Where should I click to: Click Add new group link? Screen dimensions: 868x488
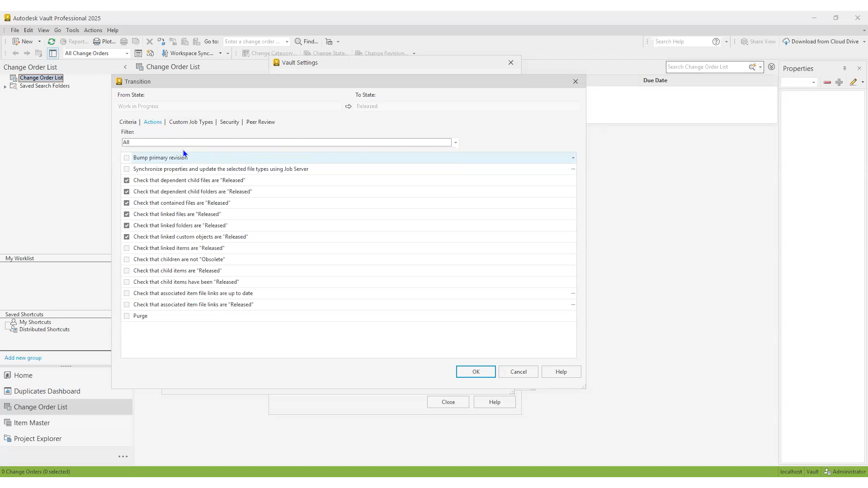coord(23,358)
